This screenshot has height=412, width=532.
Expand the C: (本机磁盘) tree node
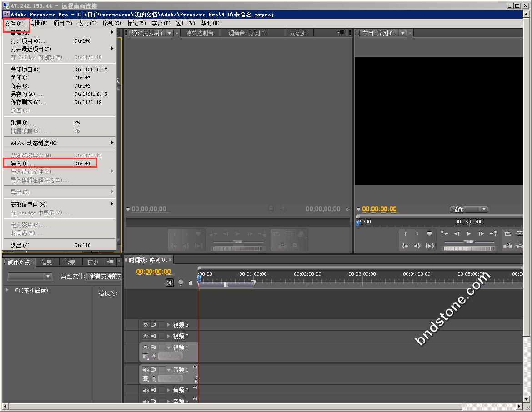tap(7, 290)
